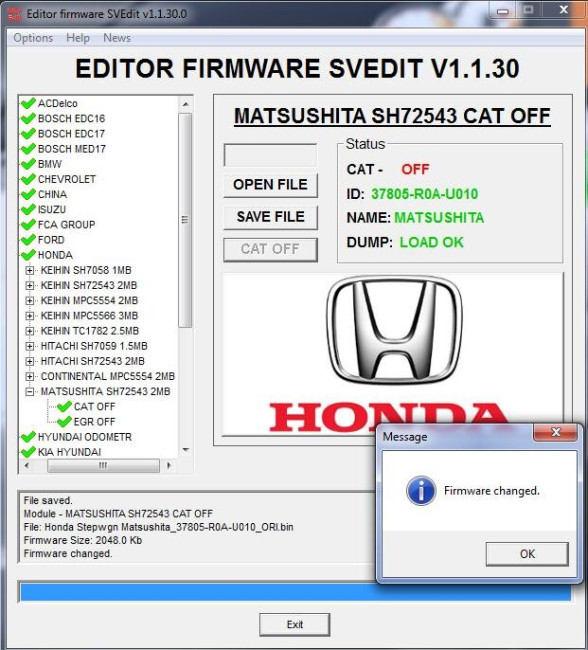Expand the KEIHIN SH7058 1MB node

(x=29, y=270)
